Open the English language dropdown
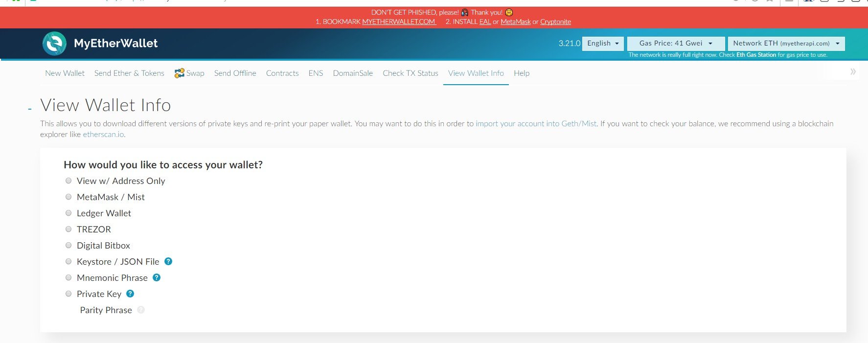 click(x=603, y=44)
